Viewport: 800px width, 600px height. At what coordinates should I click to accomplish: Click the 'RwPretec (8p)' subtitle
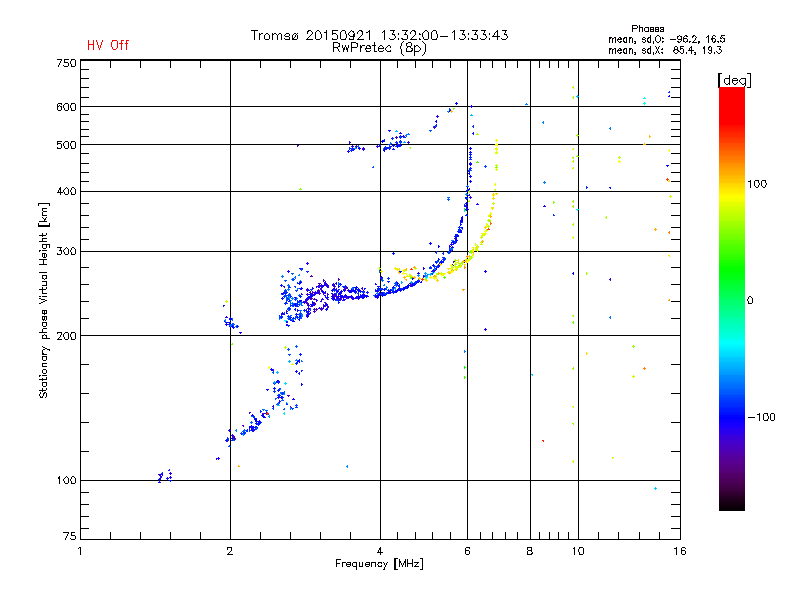[x=379, y=48]
